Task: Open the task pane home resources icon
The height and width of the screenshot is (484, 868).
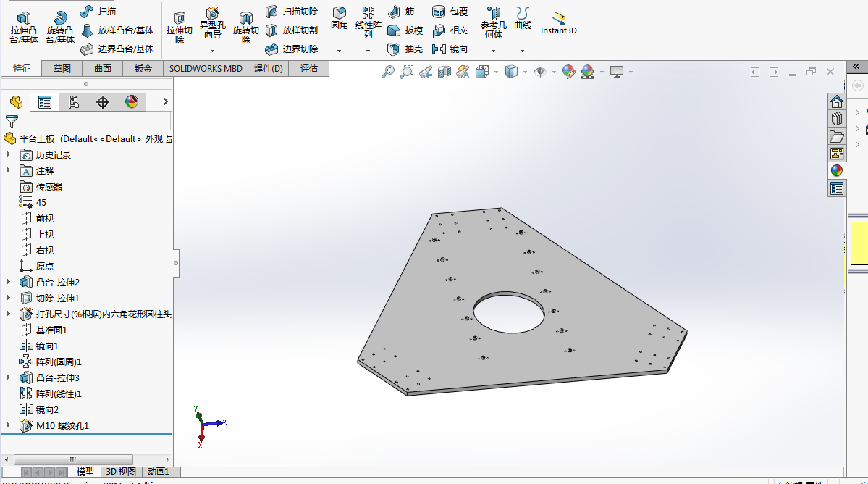Action: [836, 102]
